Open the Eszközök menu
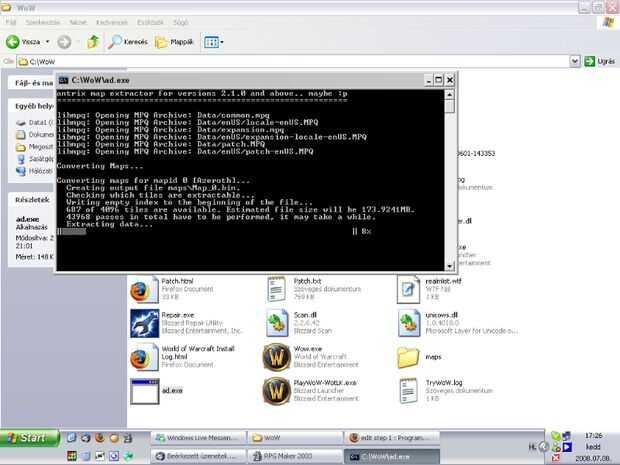Image resolution: width=620 pixels, height=465 pixels. (x=150, y=22)
